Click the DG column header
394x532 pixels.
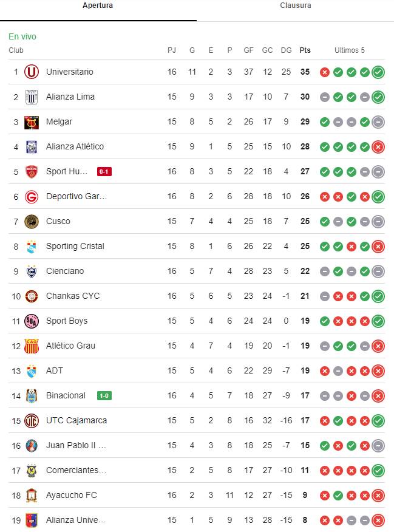(x=286, y=50)
